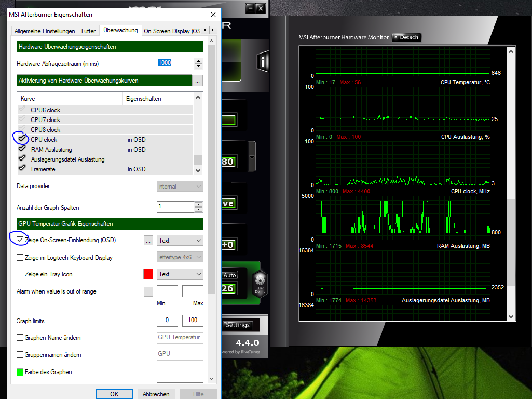Click the Hardware Abfragezeitraum 1000 field
The image size is (532, 399).
[x=175, y=64]
